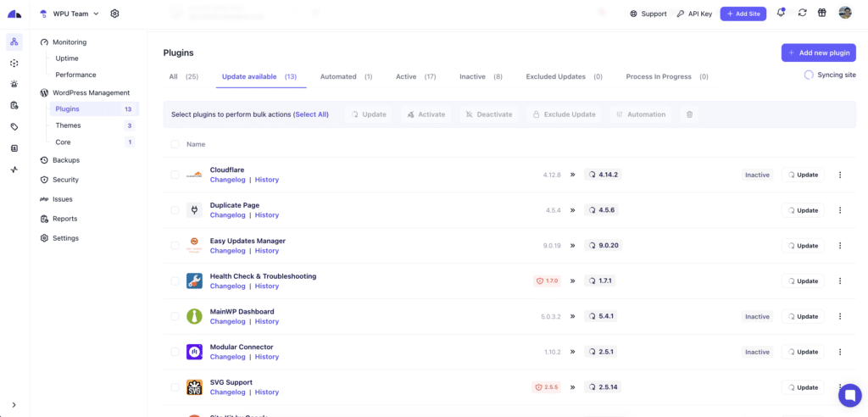
Task: Open the alerts siren icon in left rail
Action: point(14,84)
